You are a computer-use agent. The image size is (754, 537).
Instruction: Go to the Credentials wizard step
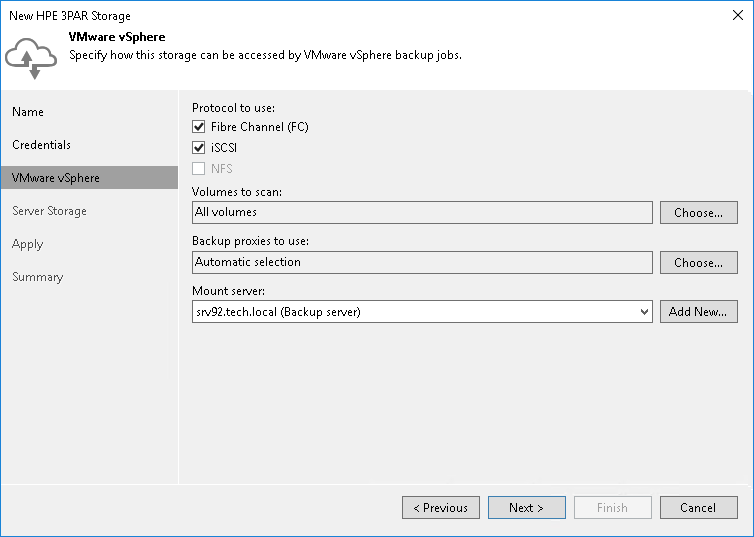click(x=41, y=145)
